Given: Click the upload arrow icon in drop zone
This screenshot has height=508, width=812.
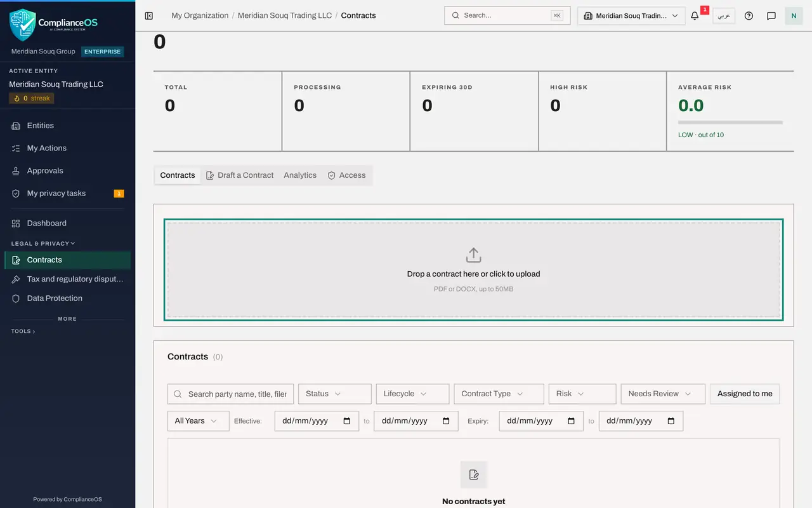Looking at the screenshot, I should point(474,255).
